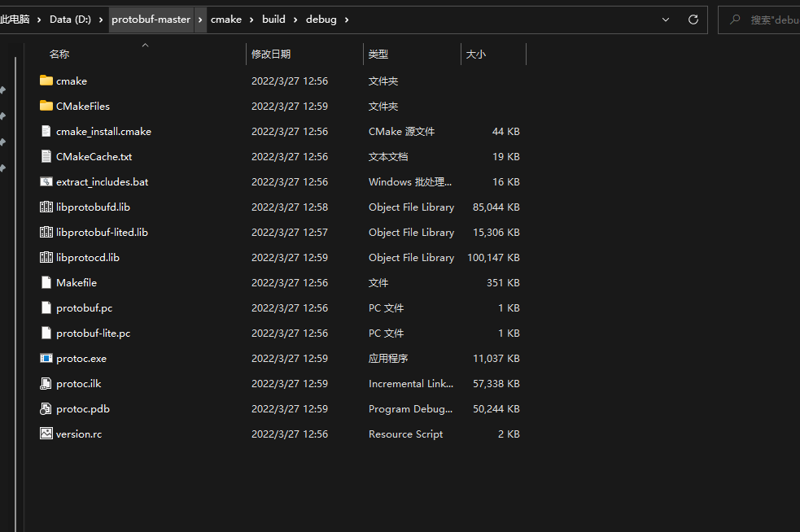
Task: Select the libprotobuf-lited.lib library icon
Action: click(46, 232)
